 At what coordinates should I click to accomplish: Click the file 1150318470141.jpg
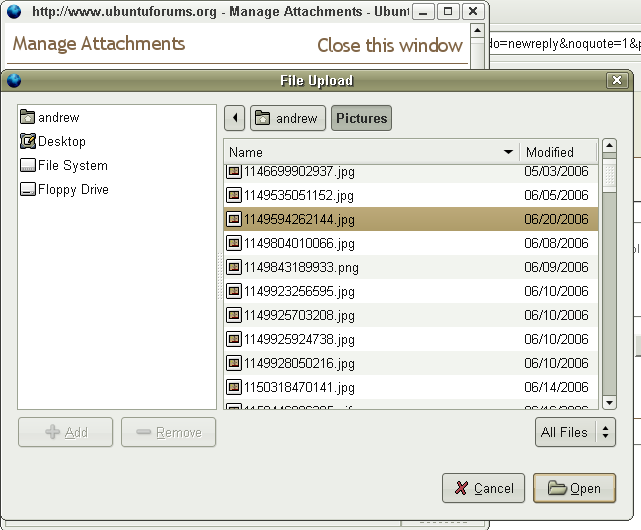[x=298, y=388]
